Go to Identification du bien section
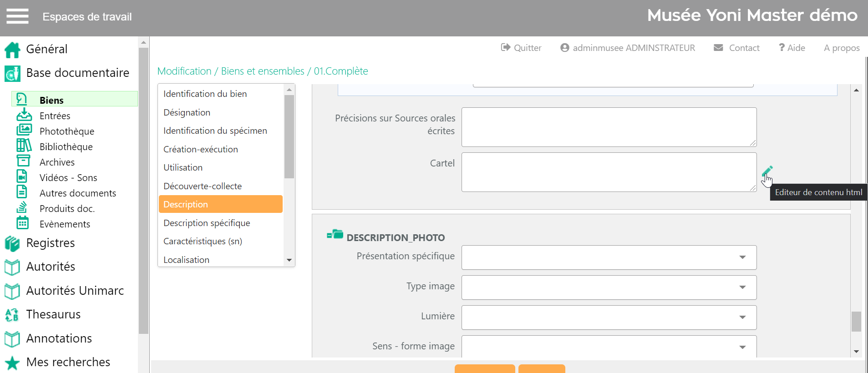Viewport: 868px width, 373px height. click(205, 94)
